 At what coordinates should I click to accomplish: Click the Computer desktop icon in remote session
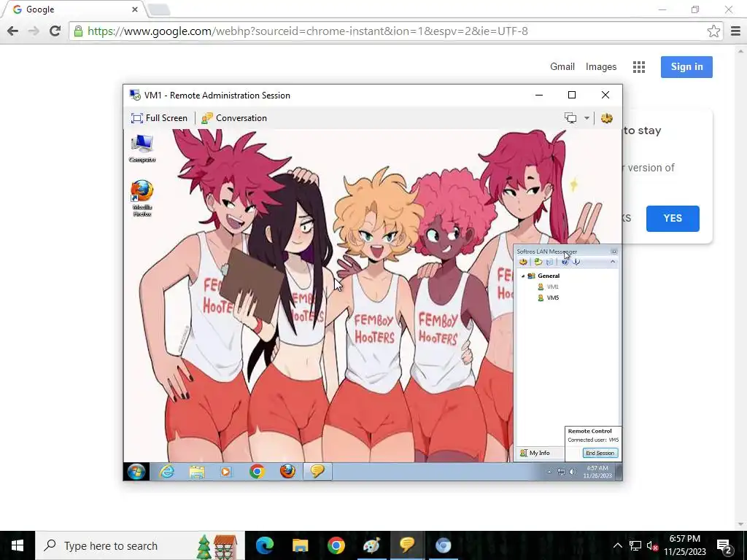point(142,148)
